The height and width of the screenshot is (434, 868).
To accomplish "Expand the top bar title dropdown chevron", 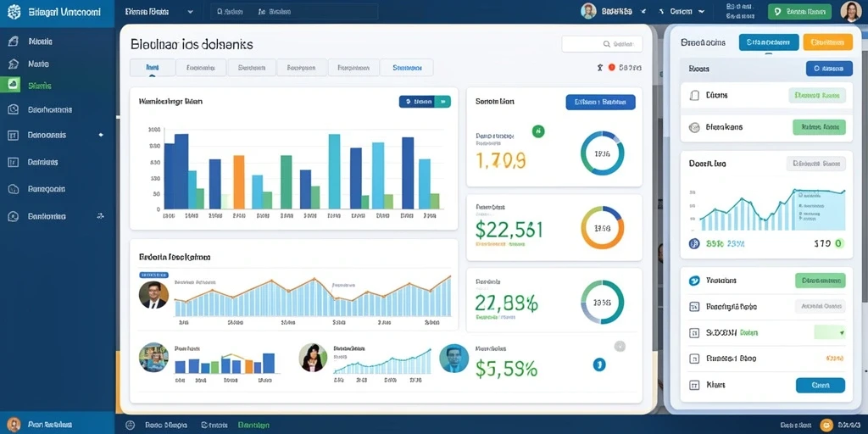I will coord(191,11).
